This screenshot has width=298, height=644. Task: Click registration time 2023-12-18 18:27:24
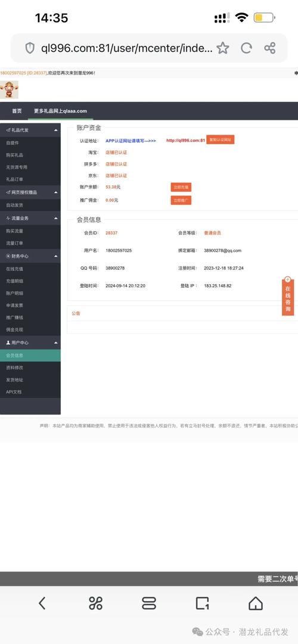coord(224,268)
